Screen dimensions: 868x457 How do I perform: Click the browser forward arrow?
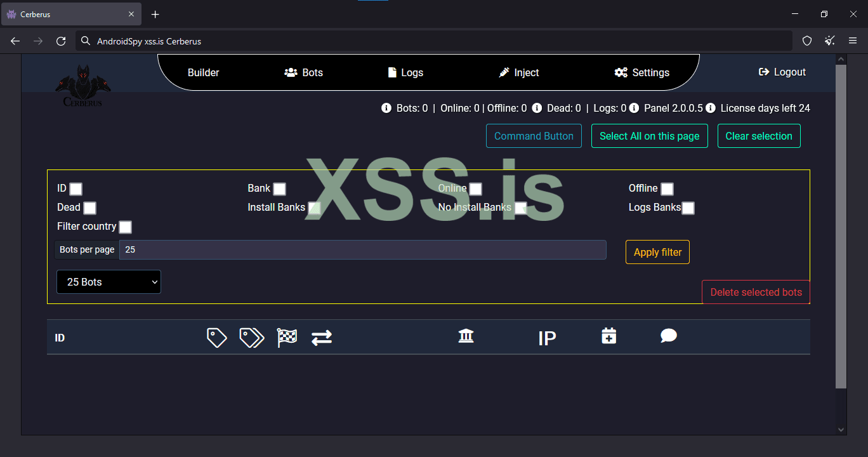tap(38, 41)
